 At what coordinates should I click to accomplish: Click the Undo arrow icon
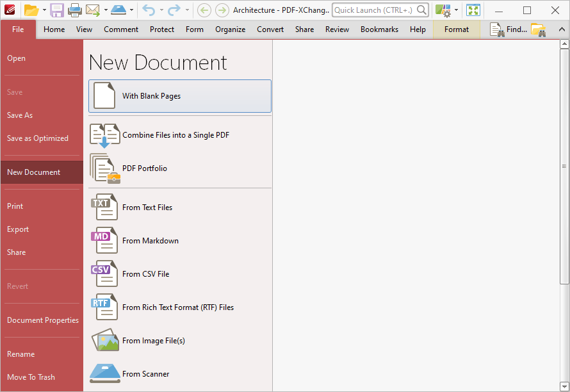(x=149, y=10)
